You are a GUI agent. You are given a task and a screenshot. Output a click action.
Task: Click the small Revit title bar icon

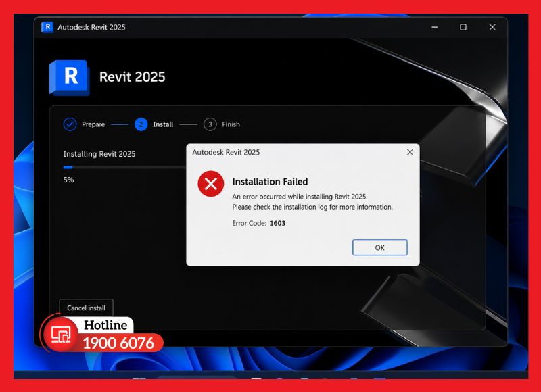(47, 27)
